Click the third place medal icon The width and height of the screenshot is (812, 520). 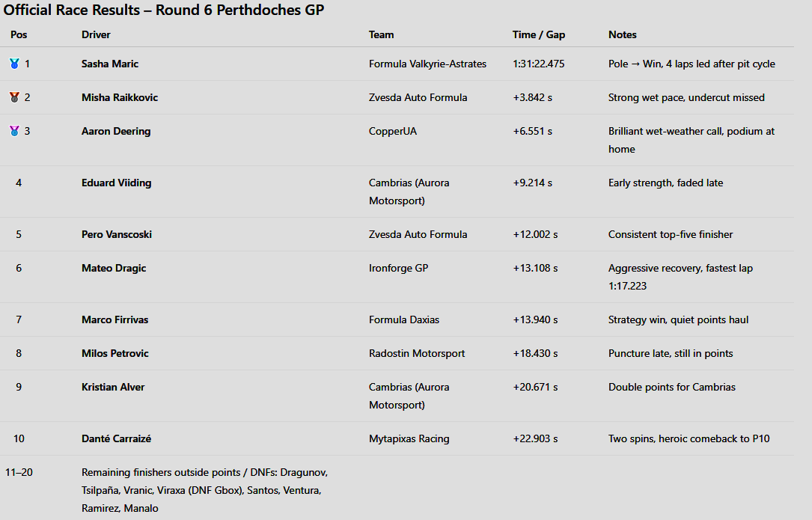(14, 132)
